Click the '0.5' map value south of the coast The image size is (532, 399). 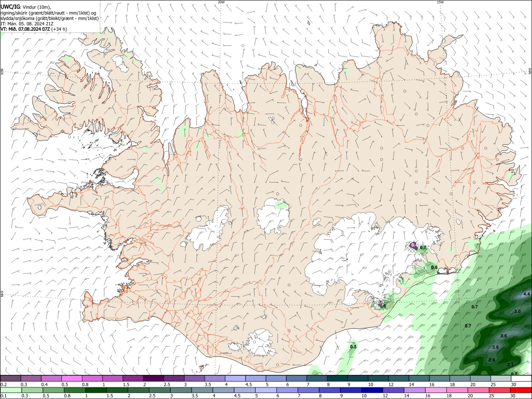[x=353, y=347]
